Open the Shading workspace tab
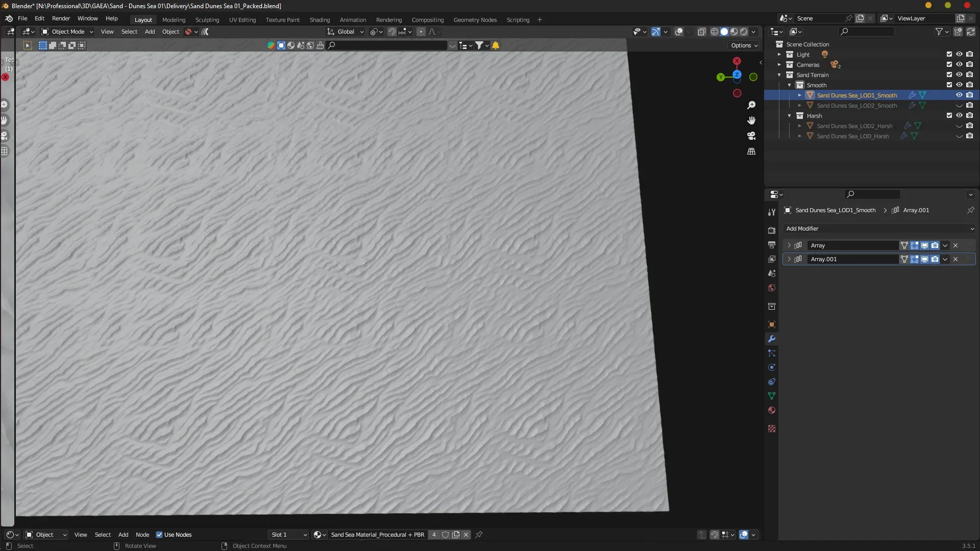The image size is (980, 551). tap(320, 19)
